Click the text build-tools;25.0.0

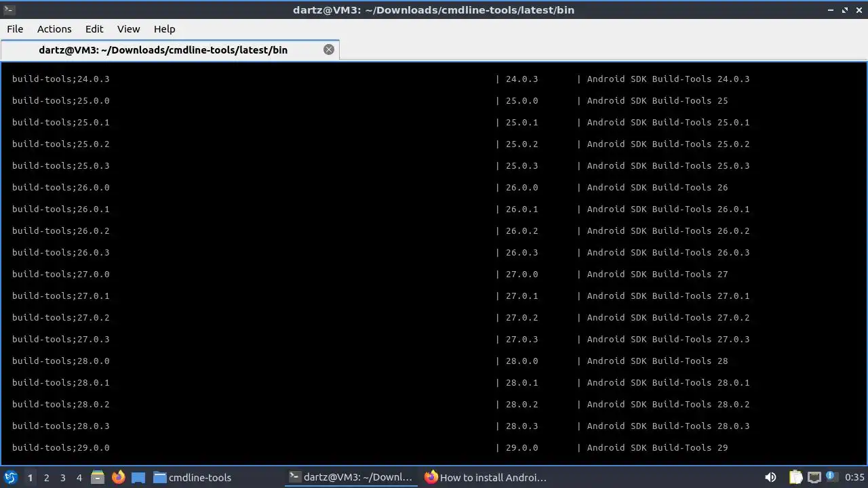(x=61, y=101)
